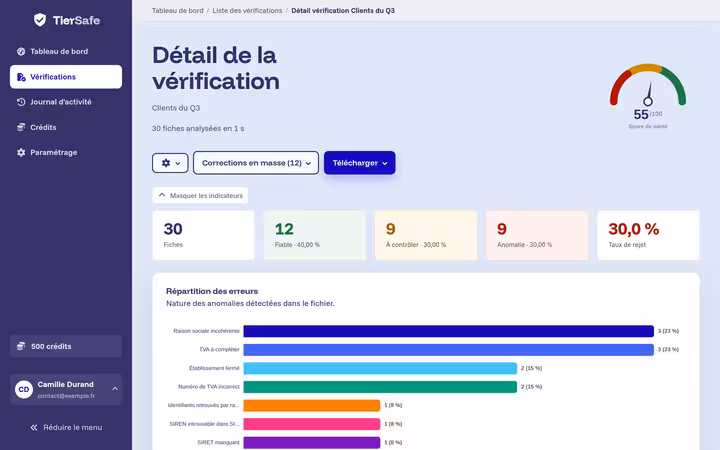The image size is (720, 450).
Task: Click the orange Identifiants retrouvés bar
Action: pos(312,405)
